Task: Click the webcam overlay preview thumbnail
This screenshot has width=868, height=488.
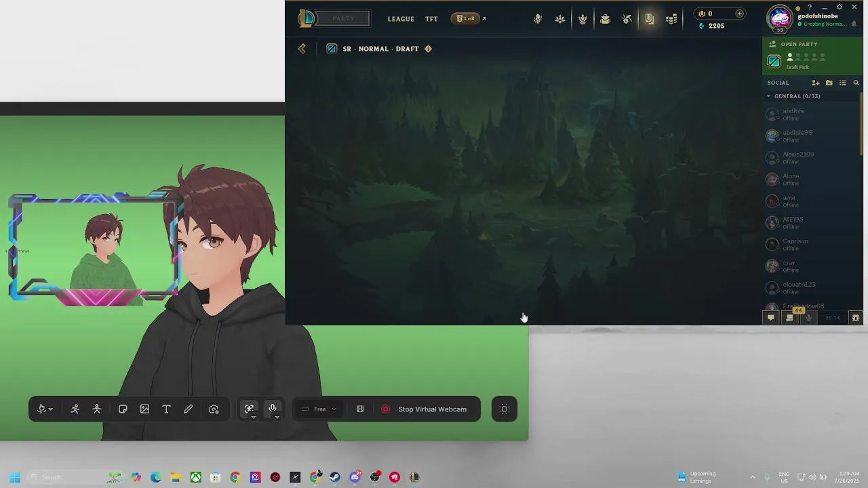Action: (94, 247)
